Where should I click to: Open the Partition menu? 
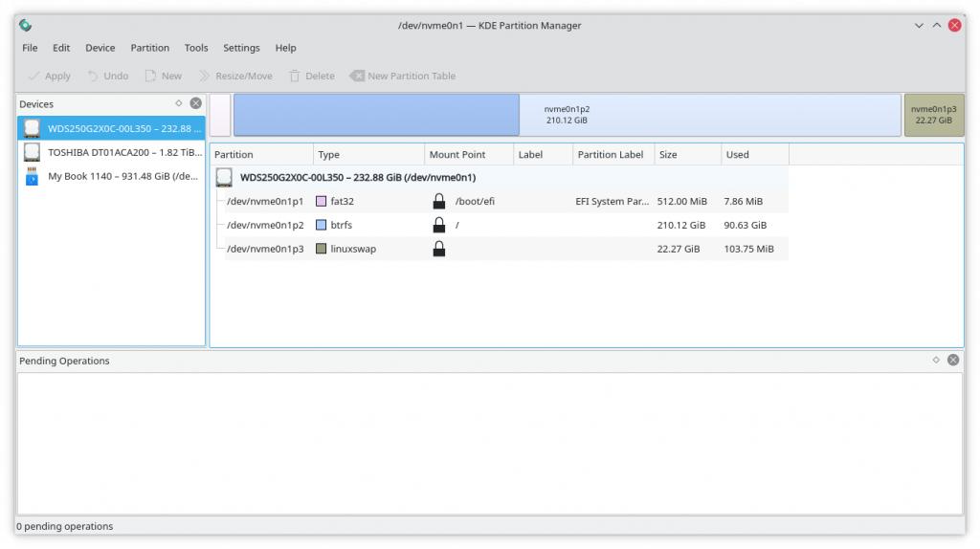click(149, 48)
